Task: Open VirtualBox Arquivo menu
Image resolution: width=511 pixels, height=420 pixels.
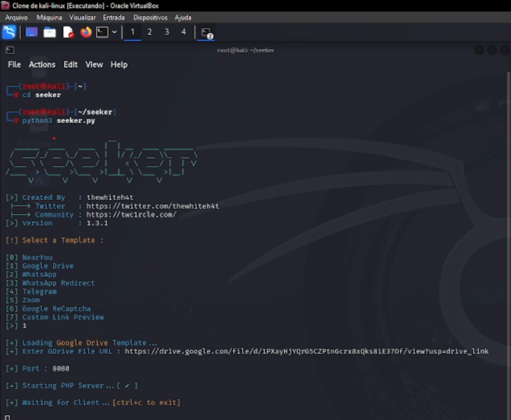Action: 17,18
